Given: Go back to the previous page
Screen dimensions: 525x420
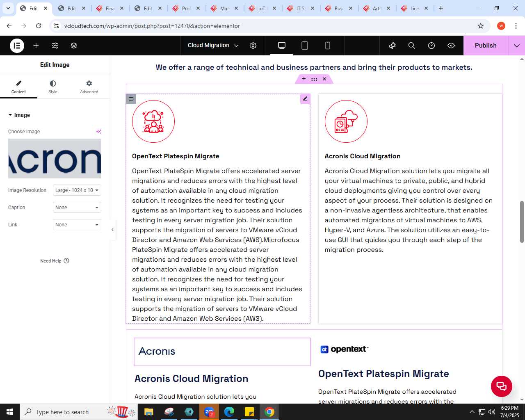Looking at the screenshot, I should (9, 26).
